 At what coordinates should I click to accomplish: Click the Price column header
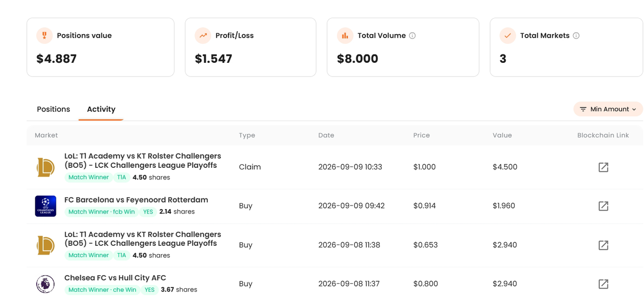(422, 135)
